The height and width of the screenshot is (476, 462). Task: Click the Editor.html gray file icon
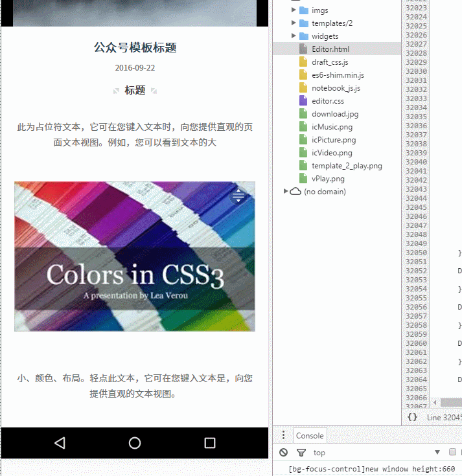pyautogui.click(x=303, y=49)
